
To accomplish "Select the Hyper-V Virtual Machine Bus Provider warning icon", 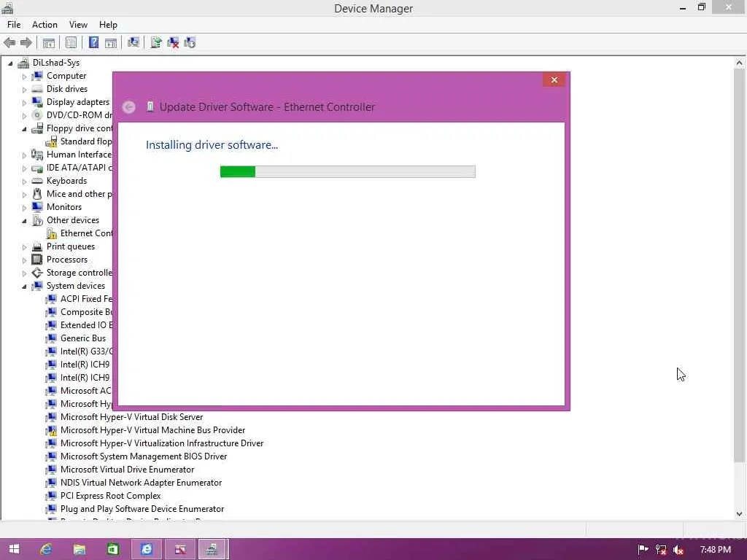I will [x=52, y=430].
